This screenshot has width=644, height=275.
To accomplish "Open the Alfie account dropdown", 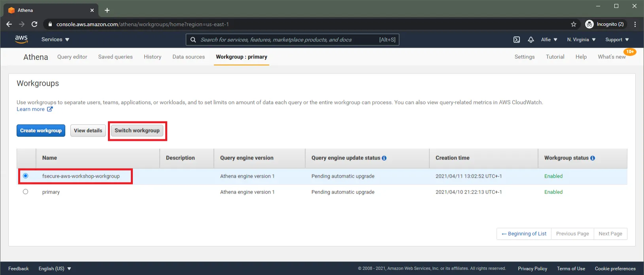I will click(x=549, y=40).
